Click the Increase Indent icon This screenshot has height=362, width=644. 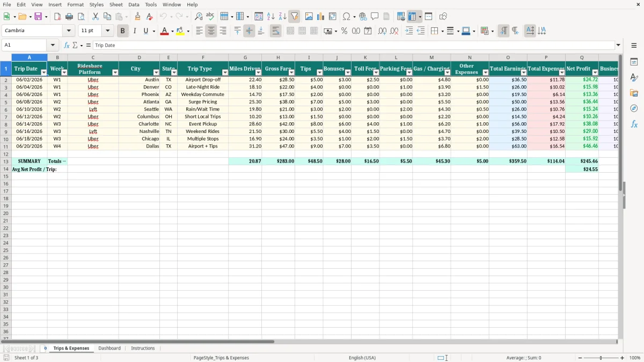(x=409, y=31)
